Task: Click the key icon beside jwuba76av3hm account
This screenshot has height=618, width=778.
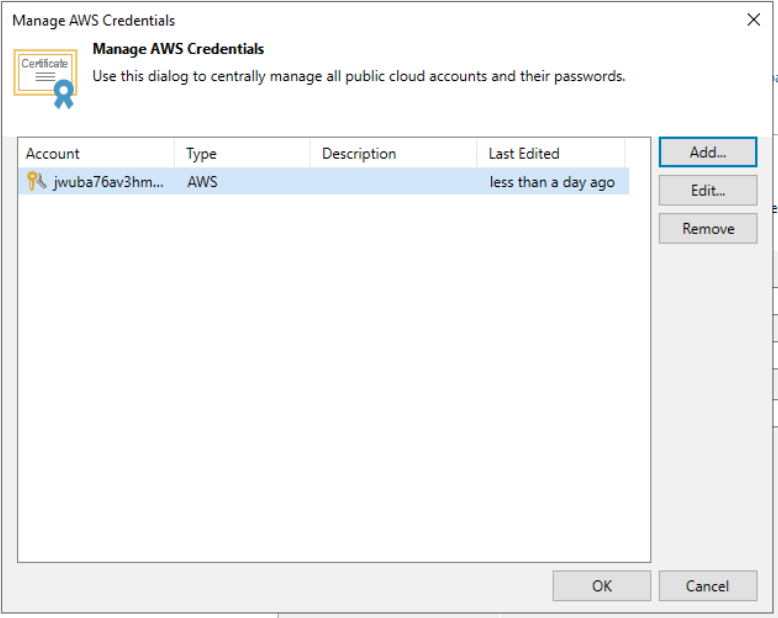Action: coord(36,182)
